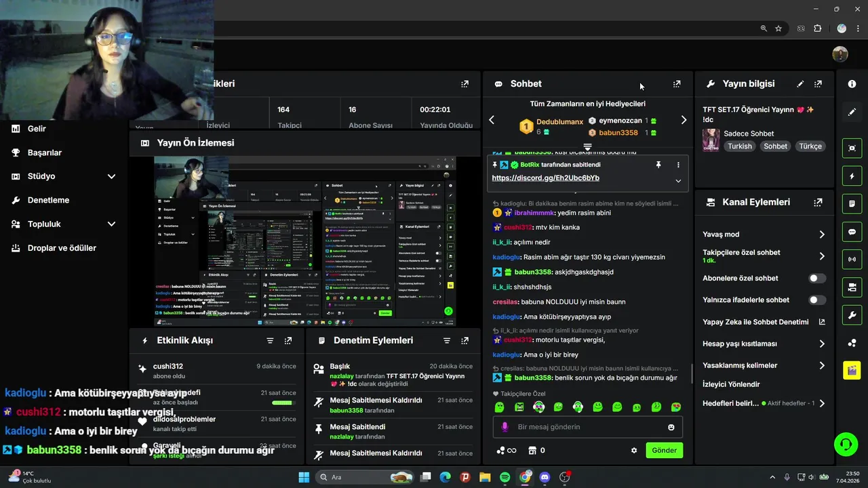
Task: Open Spotify from the taskbar
Action: point(505,477)
